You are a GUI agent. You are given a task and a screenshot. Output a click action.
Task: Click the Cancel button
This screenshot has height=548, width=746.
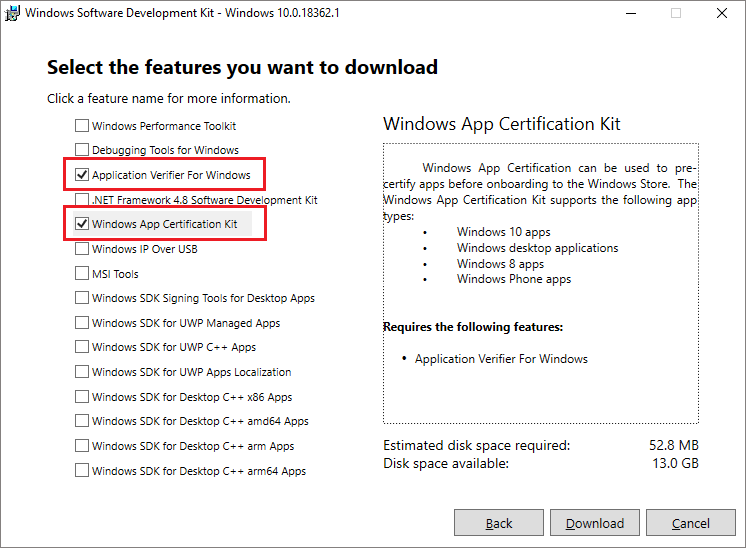click(x=690, y=523)
